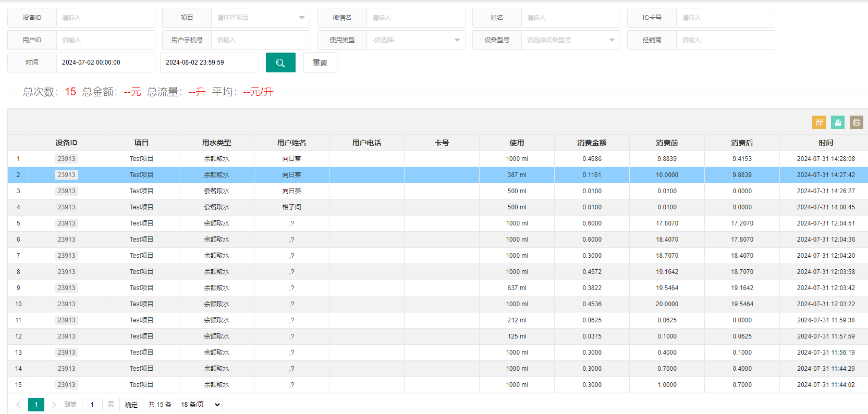Viewport: 868px width, 414px height.
Task: Click the 125 ml usage cell
Action: 517,336
